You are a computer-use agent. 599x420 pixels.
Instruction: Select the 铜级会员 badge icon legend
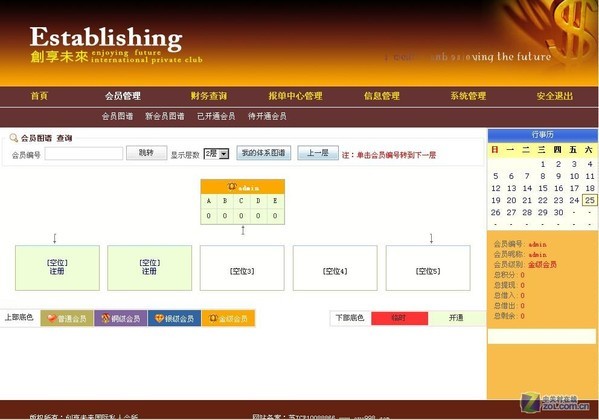(106, 318)
